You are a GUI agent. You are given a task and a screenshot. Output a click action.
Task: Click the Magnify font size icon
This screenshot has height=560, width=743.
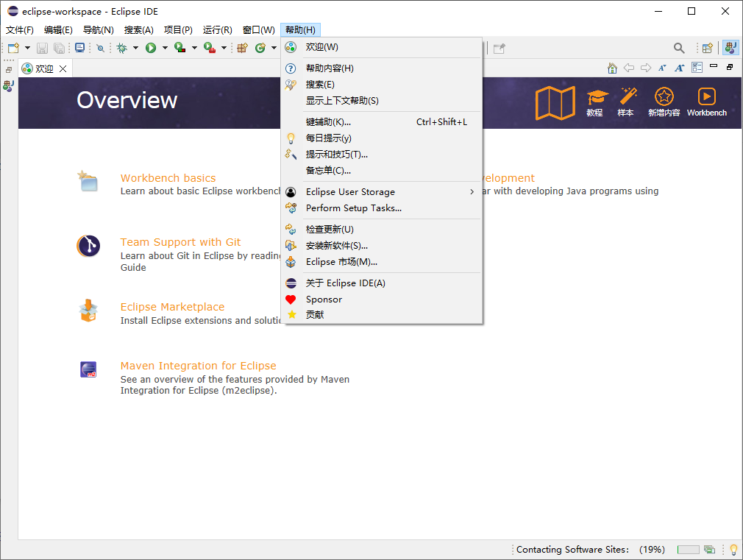tap(680, 68)
